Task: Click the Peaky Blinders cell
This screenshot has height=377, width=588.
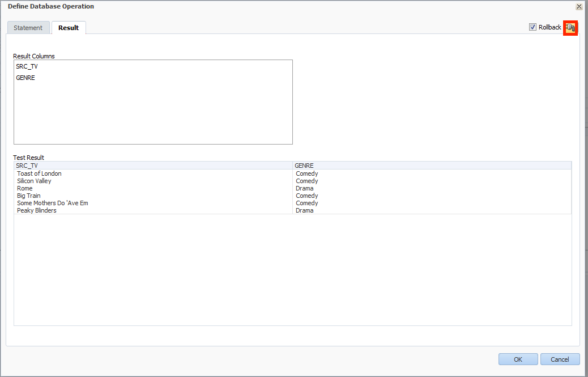Action: coord(37,210)
